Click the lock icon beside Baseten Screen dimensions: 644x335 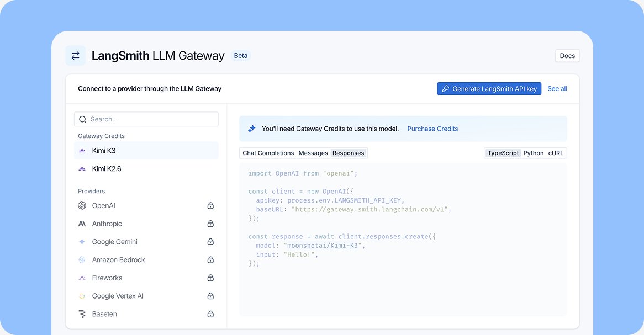point(210,314)
